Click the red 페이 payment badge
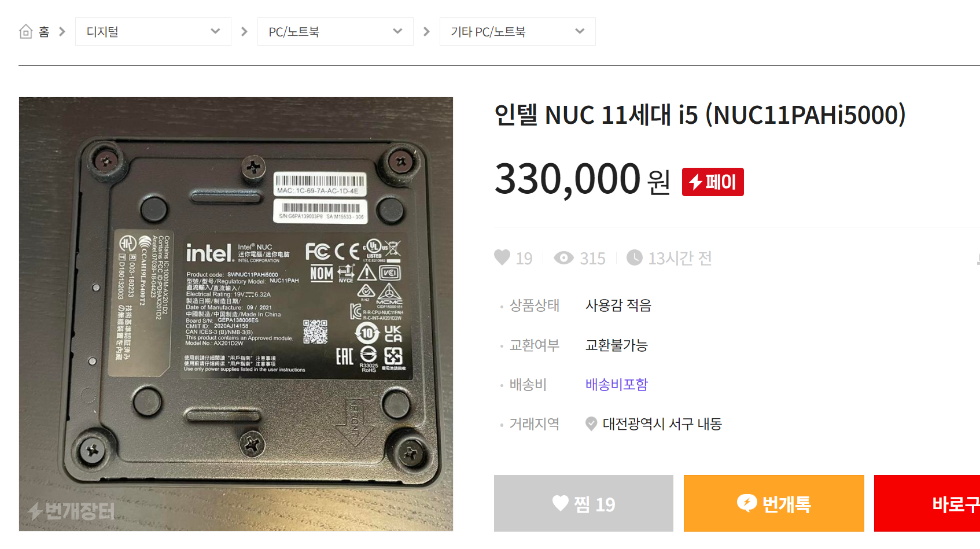The width and height of the screenshot is (980, 549). [x=713, y=182]
